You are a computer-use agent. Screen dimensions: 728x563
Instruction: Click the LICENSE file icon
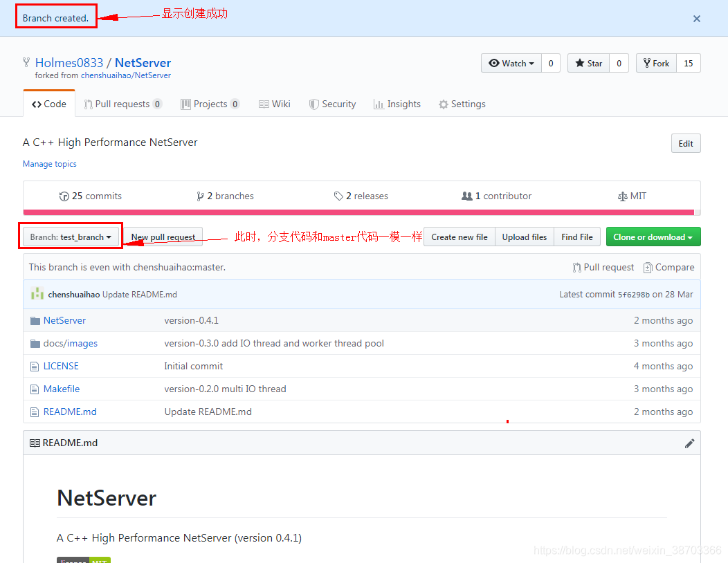tap(35, 366)
